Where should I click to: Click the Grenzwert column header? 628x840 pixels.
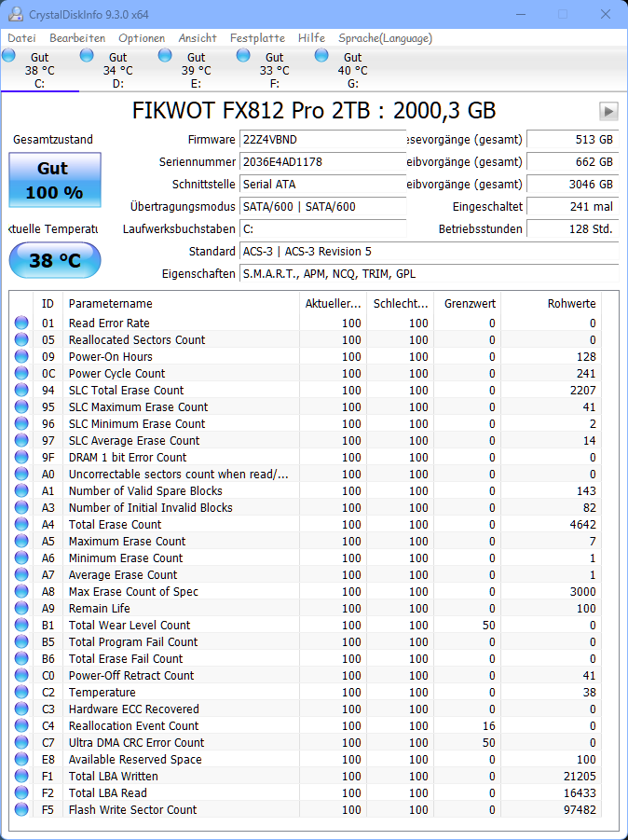[x=467, y=303]
